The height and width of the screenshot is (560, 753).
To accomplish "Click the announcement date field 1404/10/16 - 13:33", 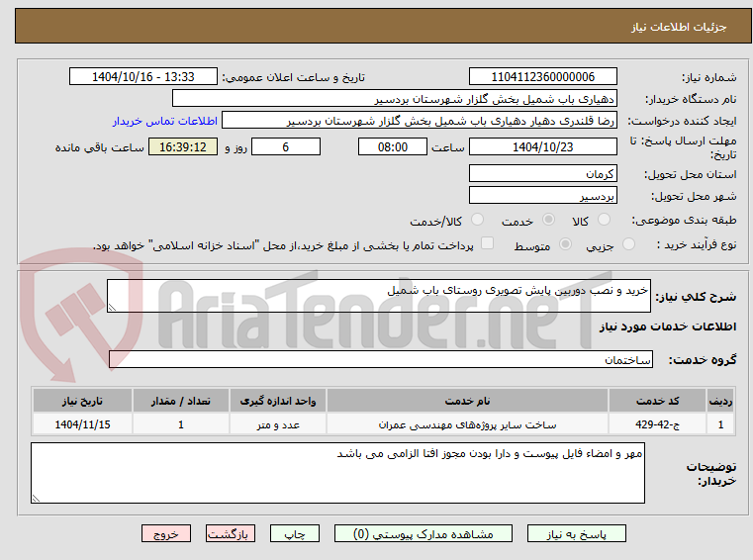I will pyautogui.click(x=143, y=76).
